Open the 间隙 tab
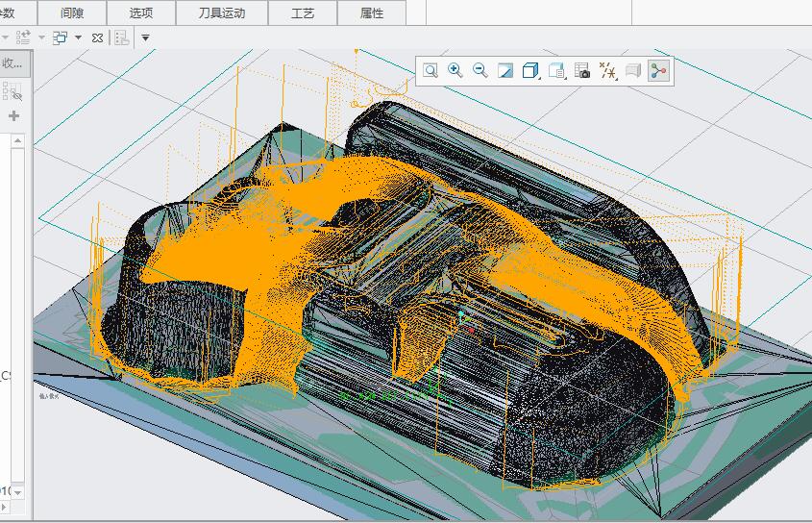 [x=71, y=12]
